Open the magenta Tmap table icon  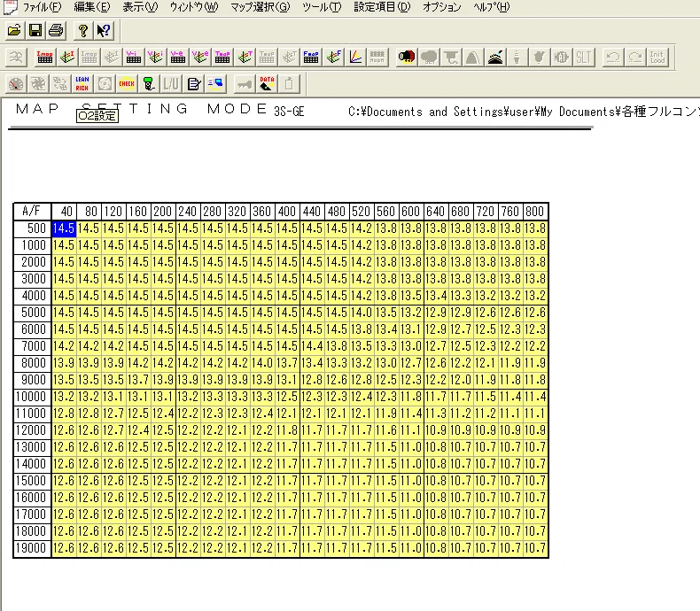(222, 57)
